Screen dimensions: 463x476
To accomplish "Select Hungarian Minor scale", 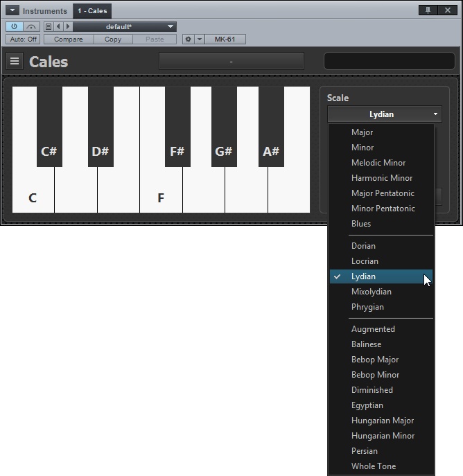I will click(381, 436).
